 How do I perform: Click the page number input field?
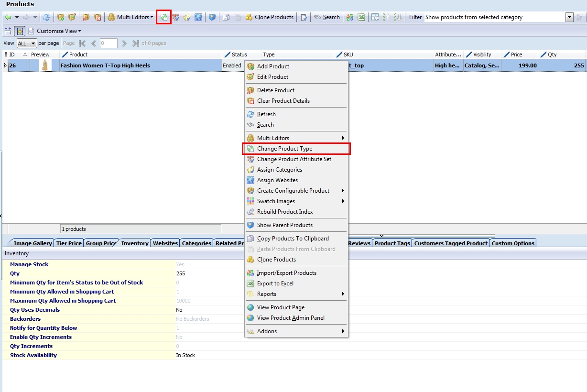(109, 44)
